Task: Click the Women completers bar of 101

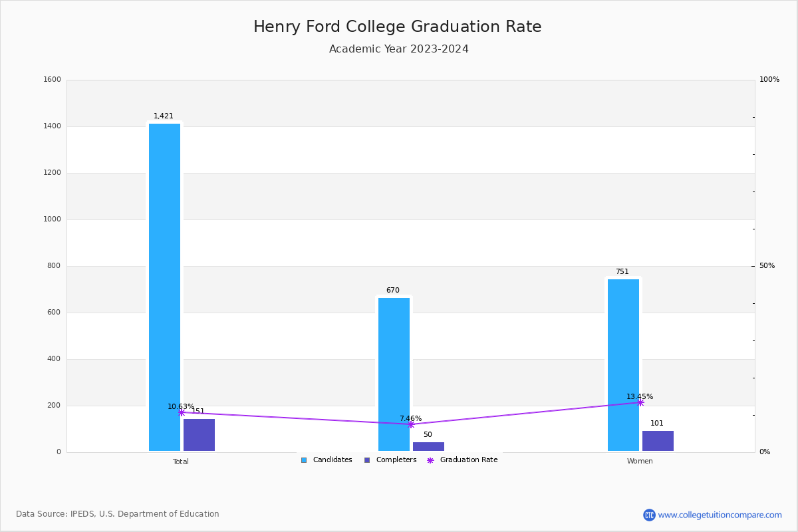Action: pos(658,441)
